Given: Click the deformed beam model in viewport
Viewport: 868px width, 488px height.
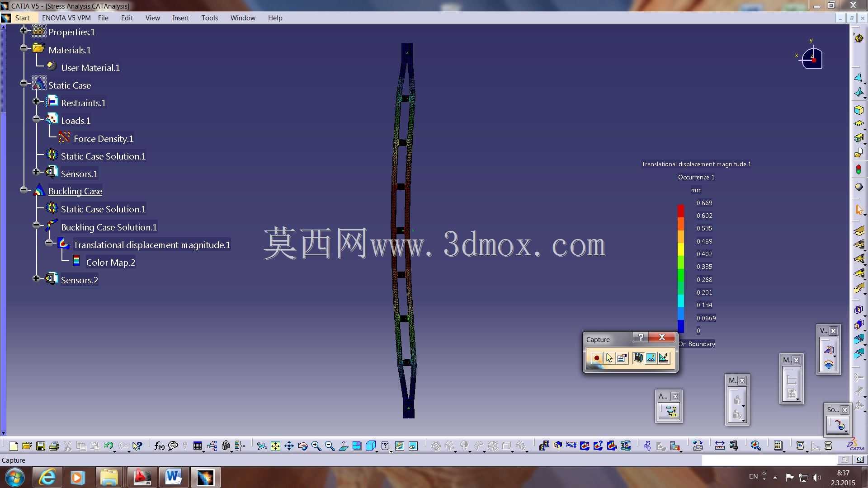Looking at the screenshot, I should (x=404, y=230).
